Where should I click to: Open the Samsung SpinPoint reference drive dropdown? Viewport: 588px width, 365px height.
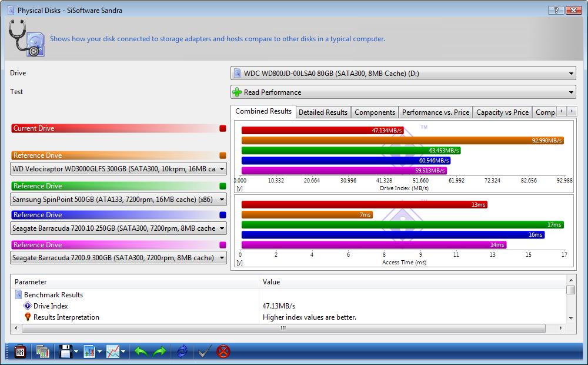click(119, 200)
